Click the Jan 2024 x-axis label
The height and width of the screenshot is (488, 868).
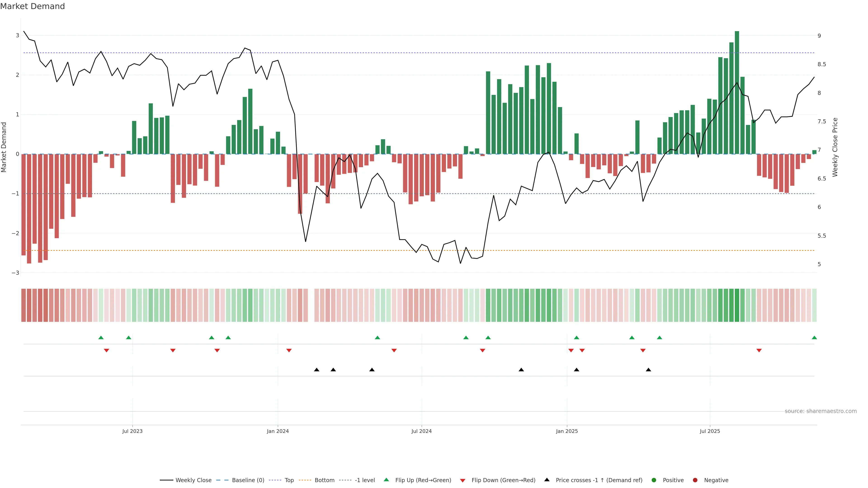pos(278,431)
